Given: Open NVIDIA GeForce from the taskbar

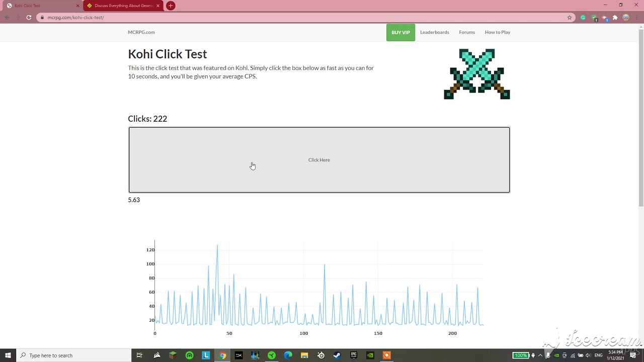Looking at the screenshot, I should (370, 355).
